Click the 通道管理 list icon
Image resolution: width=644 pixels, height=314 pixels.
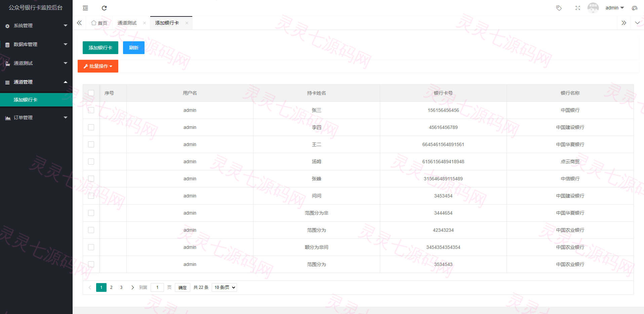pos(7,82)
